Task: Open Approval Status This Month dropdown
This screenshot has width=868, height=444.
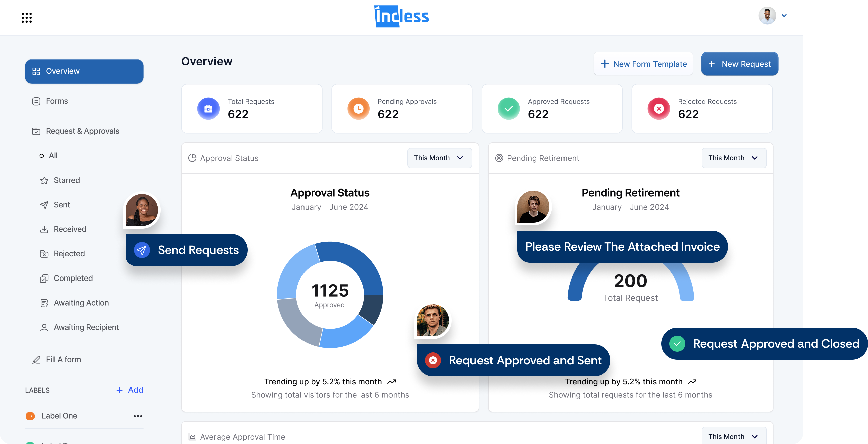Action: pyautogui.click(x=439, y=158)
